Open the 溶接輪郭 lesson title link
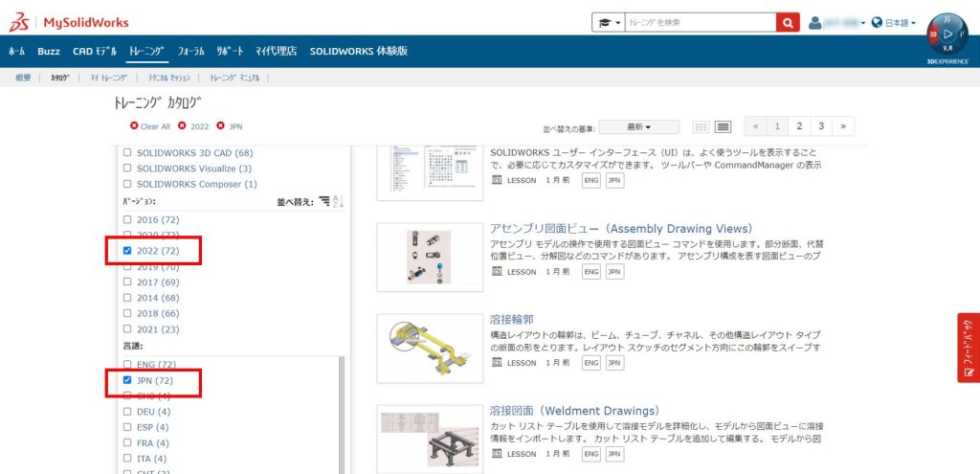 click(x=512, y=320)
